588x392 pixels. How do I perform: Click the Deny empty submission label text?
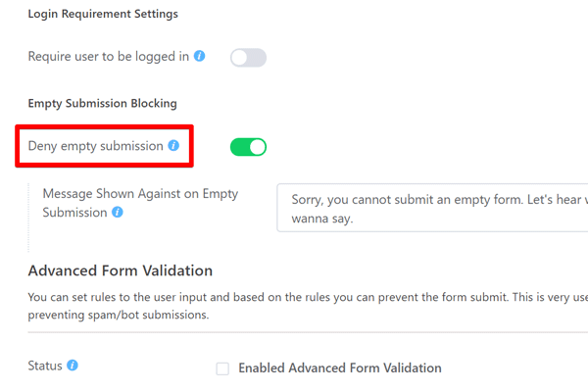[x=95, y=146]
